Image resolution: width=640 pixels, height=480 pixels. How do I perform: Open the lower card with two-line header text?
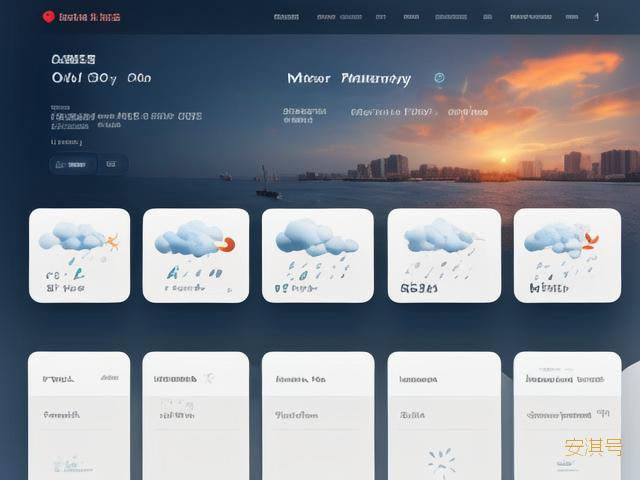pos(567,416)
